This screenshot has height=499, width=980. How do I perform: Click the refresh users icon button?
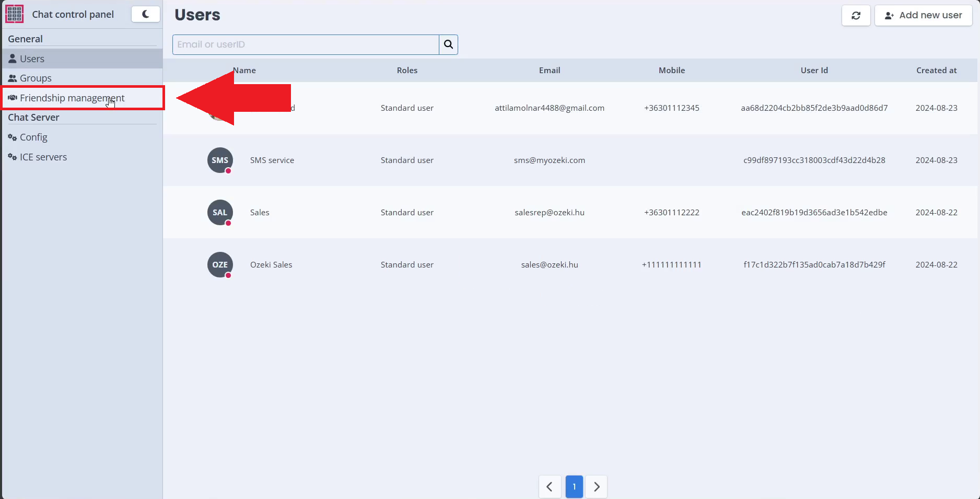856,16
